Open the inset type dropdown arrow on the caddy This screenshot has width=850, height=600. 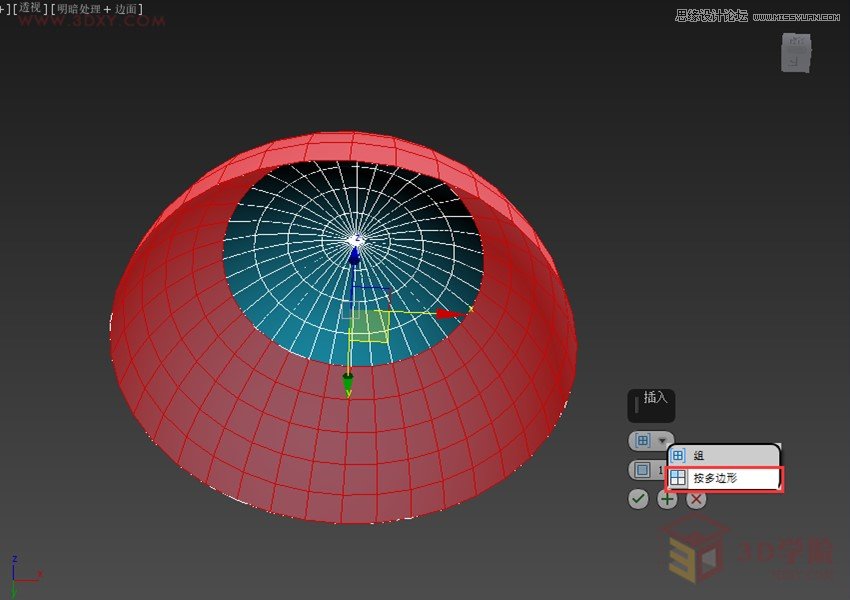(662, 440)
